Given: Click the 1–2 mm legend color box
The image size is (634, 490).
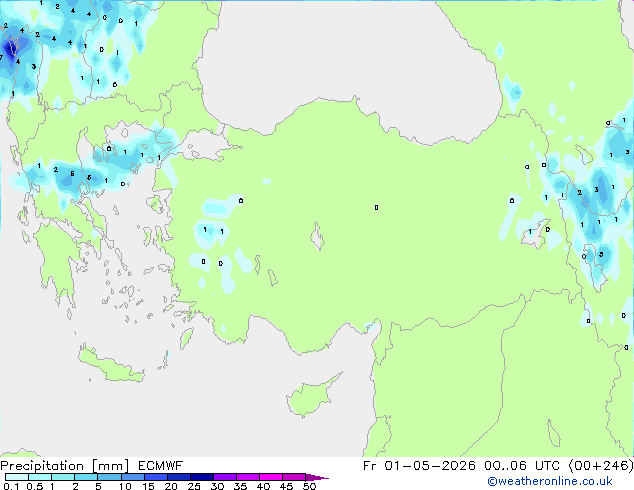Looking at the screenshot, I should [63, 477].
